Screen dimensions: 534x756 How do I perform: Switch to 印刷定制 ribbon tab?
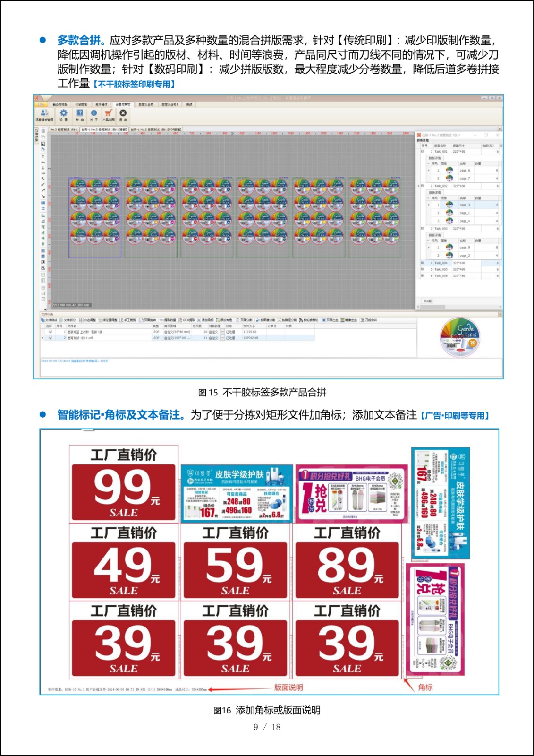click(81, 104)
